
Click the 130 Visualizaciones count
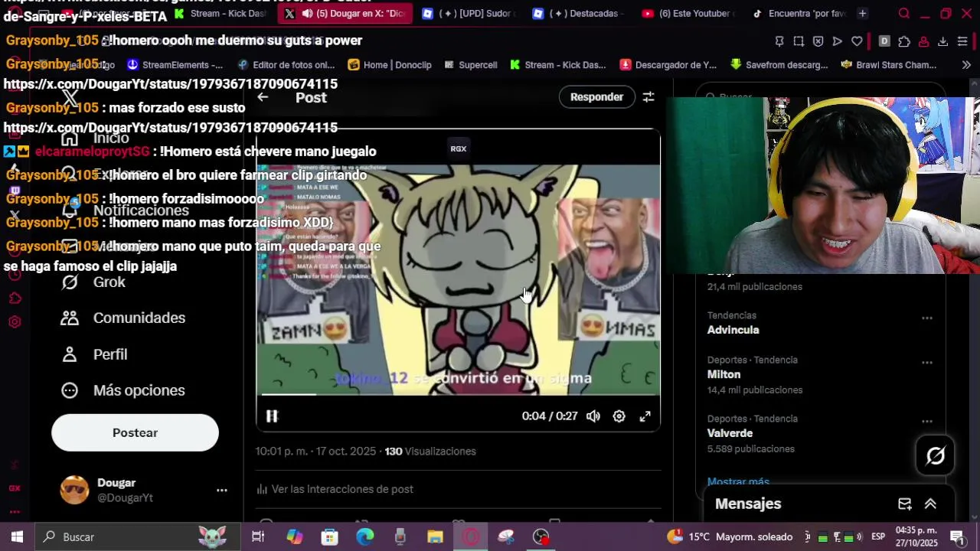[430, 452]
